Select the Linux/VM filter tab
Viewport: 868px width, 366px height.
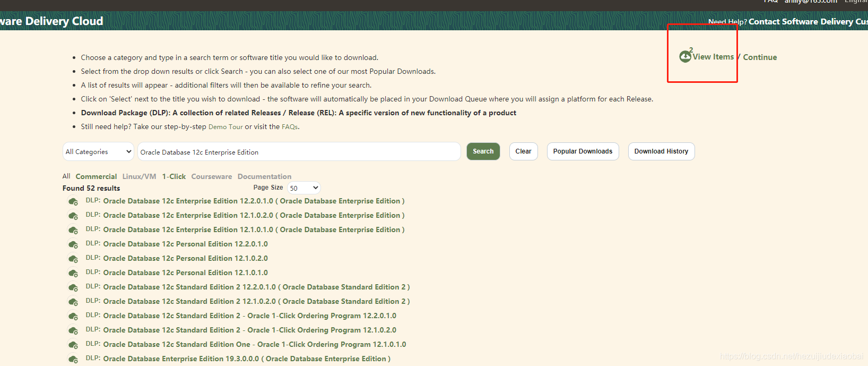point(139,176)
